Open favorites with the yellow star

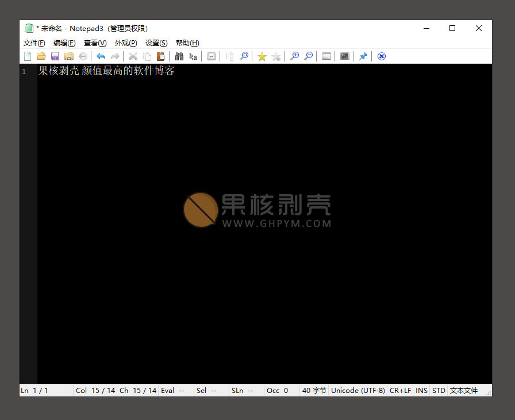262,56
